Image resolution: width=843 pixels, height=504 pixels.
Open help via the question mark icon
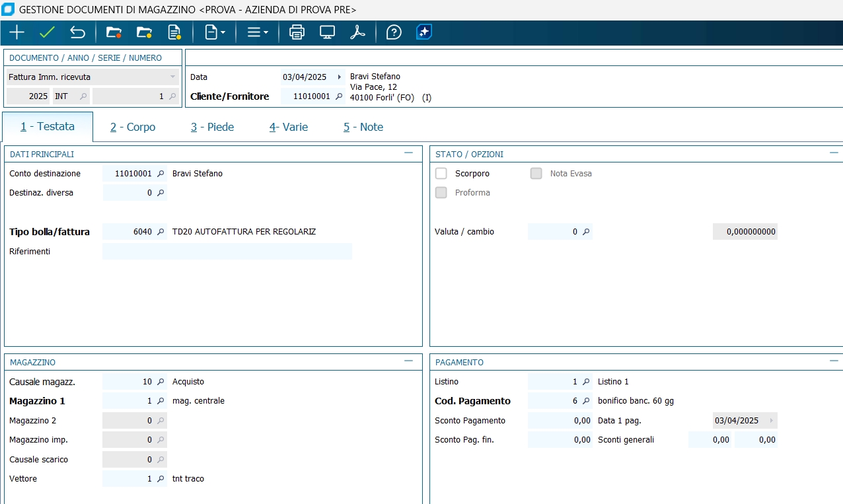pos(394,32)
